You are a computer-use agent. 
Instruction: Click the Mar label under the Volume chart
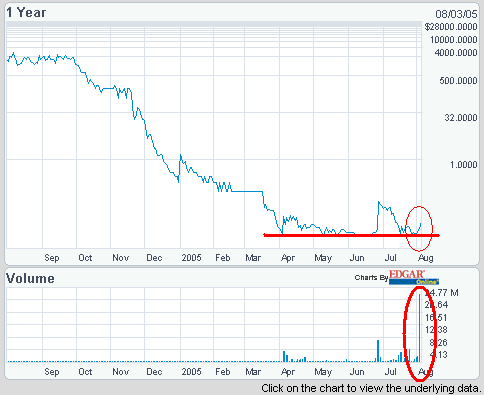coord(253,372)
